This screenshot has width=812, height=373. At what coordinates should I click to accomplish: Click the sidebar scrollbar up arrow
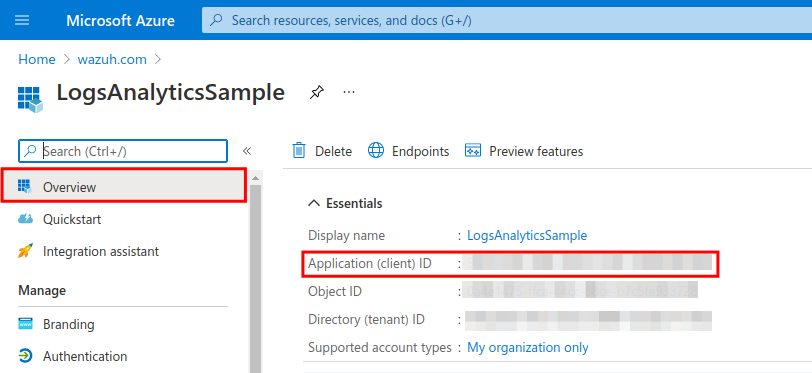(255, 178)
